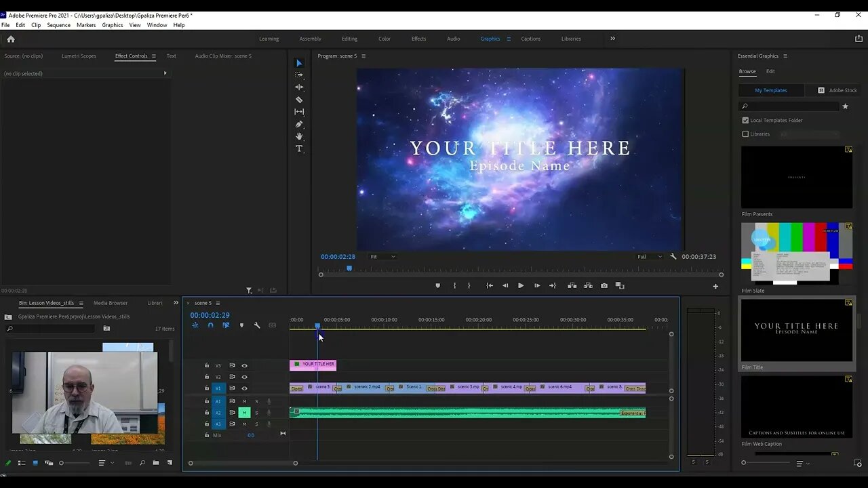This screenshot has width=868, height=488.
Task: Open the Media Browser tab
Action: pyautogui.click(x=111, y=303)
